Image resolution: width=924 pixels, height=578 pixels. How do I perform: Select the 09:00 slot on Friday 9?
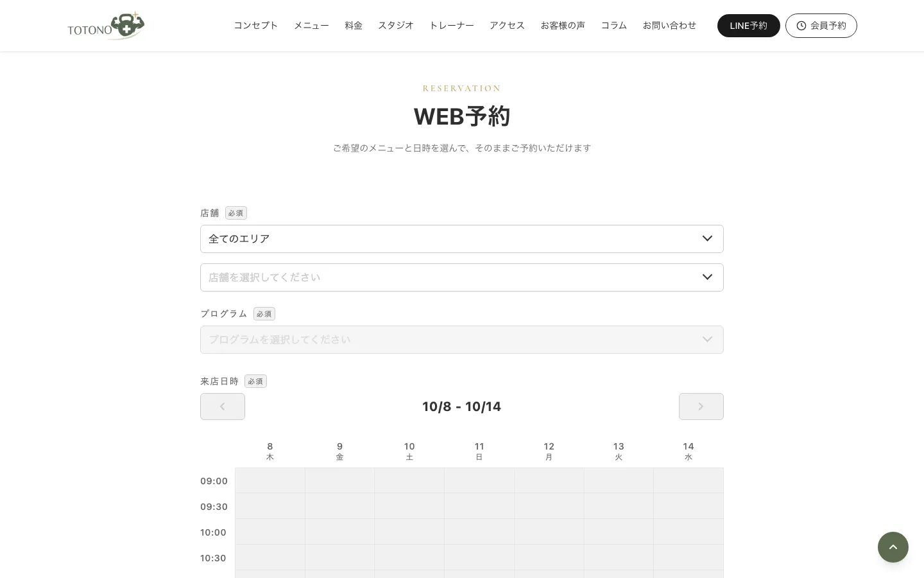point(339,480)
